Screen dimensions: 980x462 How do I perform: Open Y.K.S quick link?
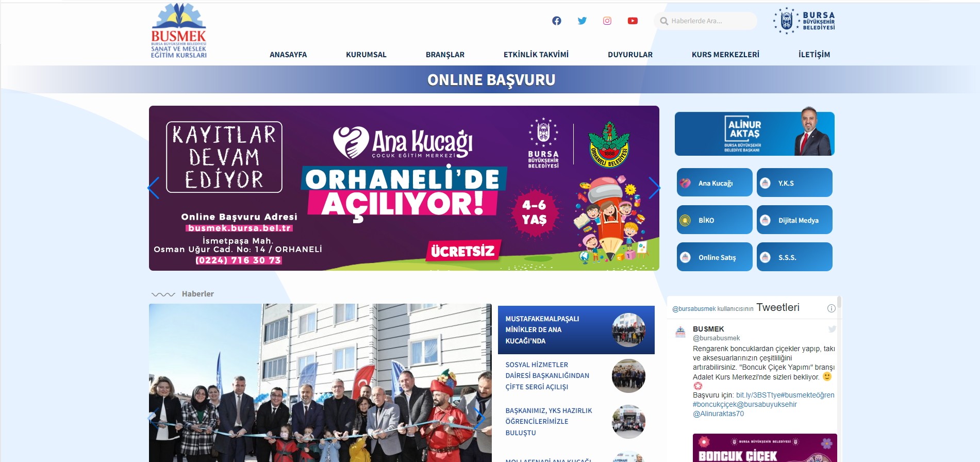(794, 183)
